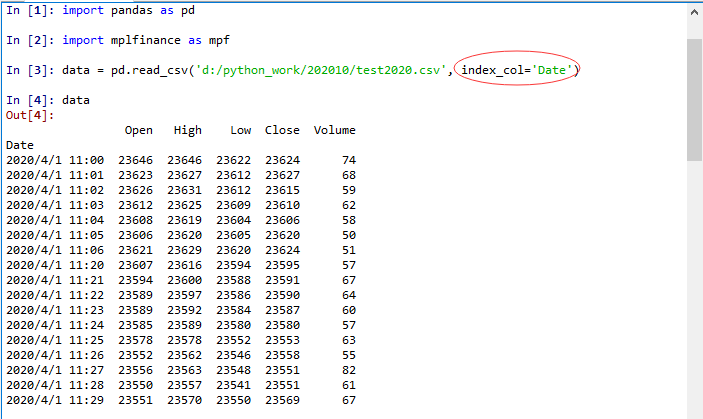Click 'import mplfinance as mpf' line
Screen dimensions: 703x419
pyautogui.click(x=146, y=40)
